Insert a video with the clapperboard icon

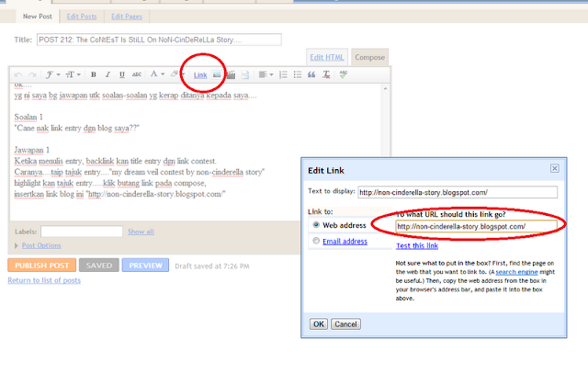tap(231, 74)
